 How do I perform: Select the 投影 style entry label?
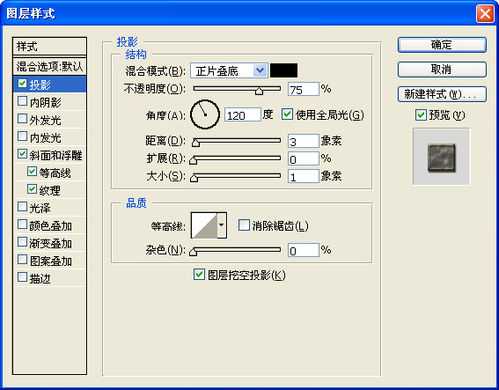point(40,84)
